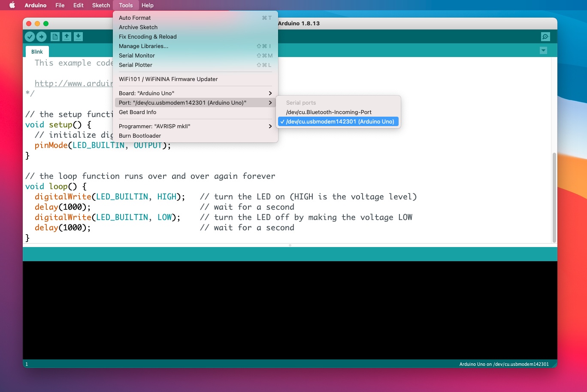Screen dimensions: 587x392
Task: Select the checked usbmodem142301 Arduino Uno port
Action: point(339,122)
